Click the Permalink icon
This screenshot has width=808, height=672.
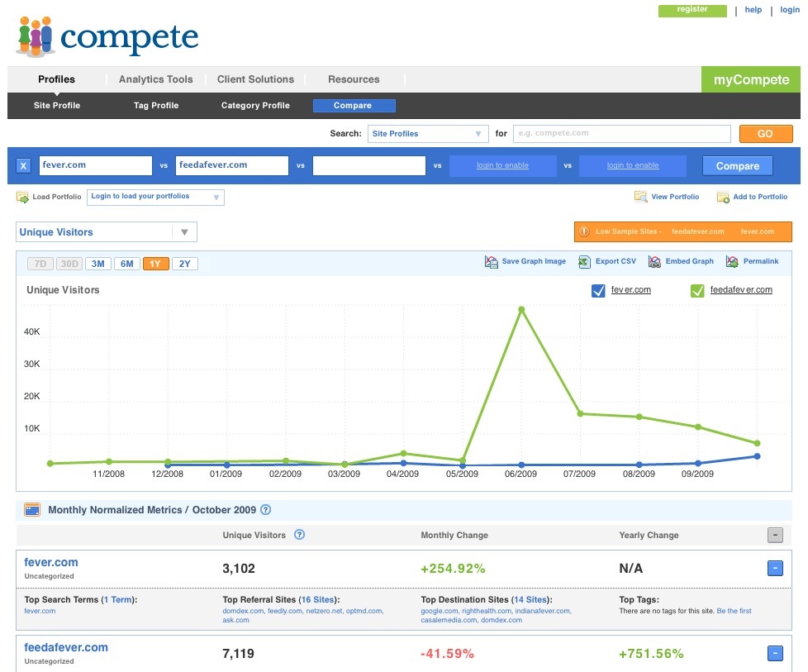pos(732,261)
